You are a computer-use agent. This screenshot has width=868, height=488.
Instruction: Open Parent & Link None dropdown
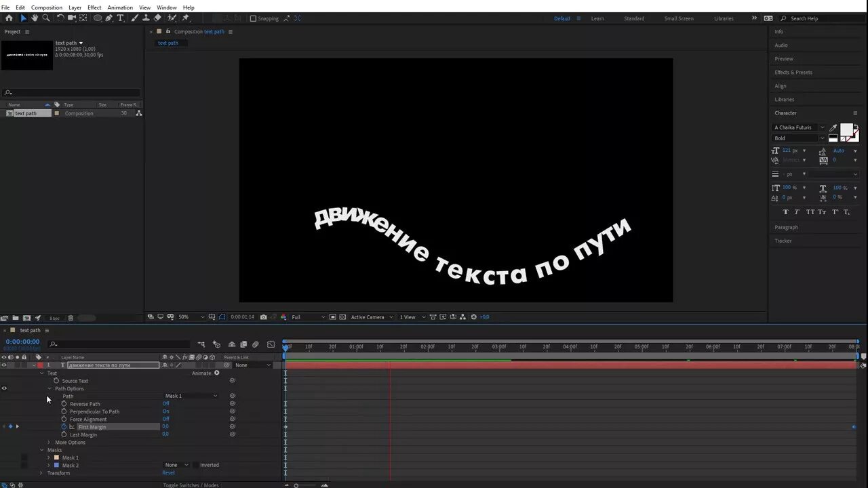[253, 365]
